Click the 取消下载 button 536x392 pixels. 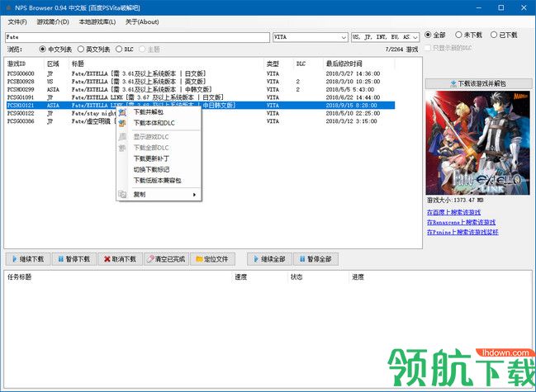click(121, 259)
